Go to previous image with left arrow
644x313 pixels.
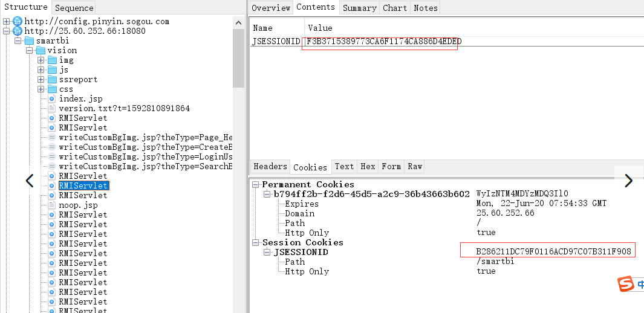30,181
